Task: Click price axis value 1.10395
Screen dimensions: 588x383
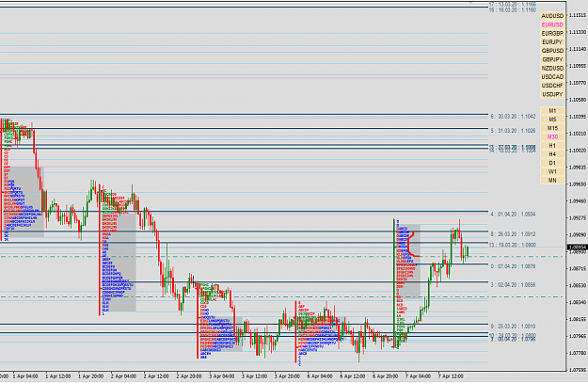Action: pos(578,117)
